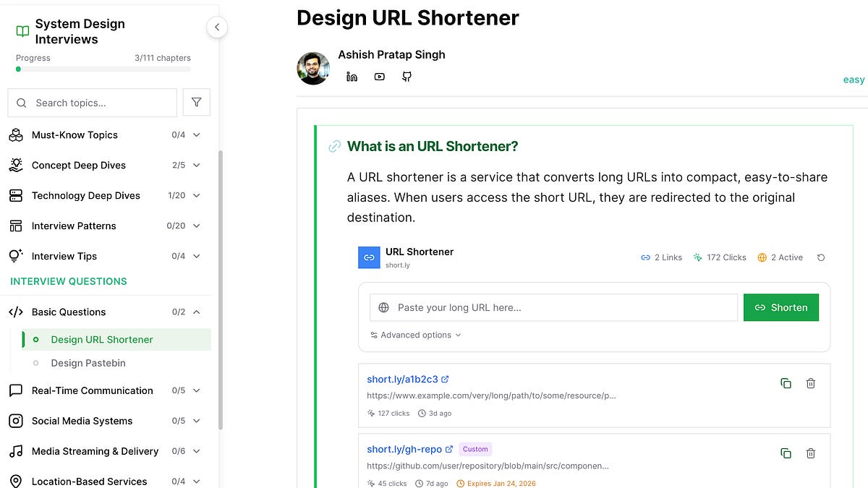
Task: Click Ashish Pratap Singh's profile photo
Action: (313, 68)
